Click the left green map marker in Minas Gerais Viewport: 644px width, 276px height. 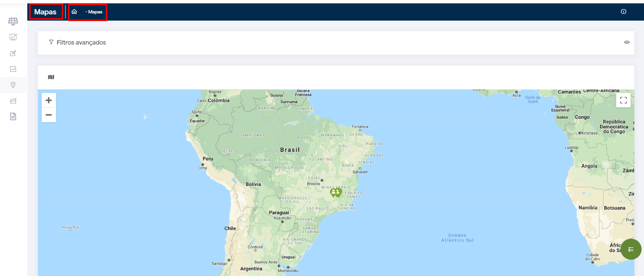333,193
